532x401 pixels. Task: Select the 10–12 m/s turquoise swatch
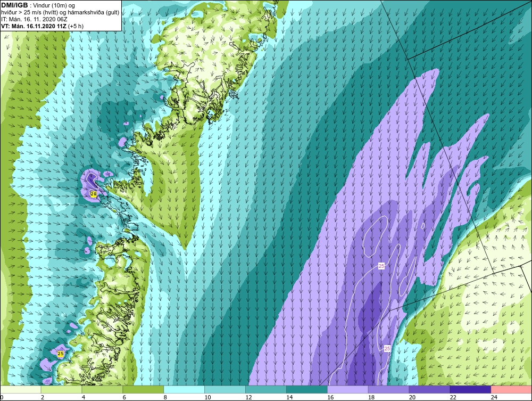click(x=225, y=389)
